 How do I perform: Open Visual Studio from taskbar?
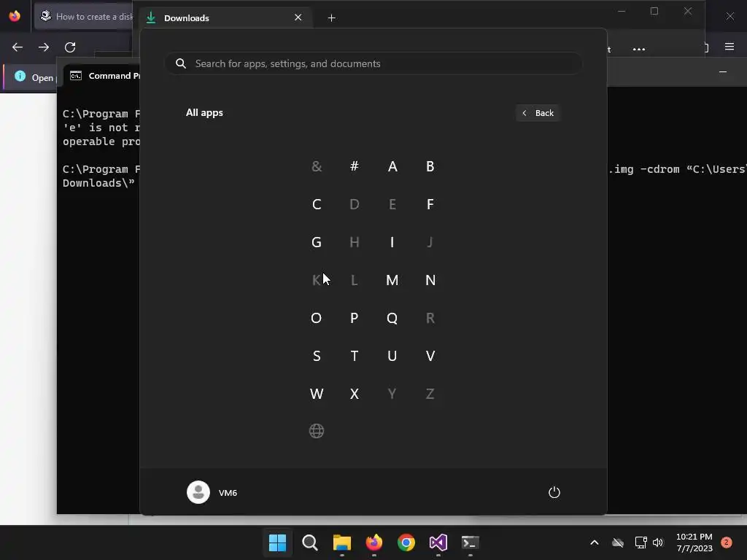(438, 542)
